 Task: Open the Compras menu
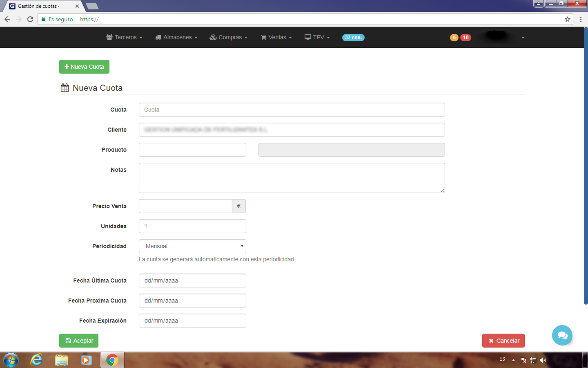pyautogui.click(x=229, y=38)
